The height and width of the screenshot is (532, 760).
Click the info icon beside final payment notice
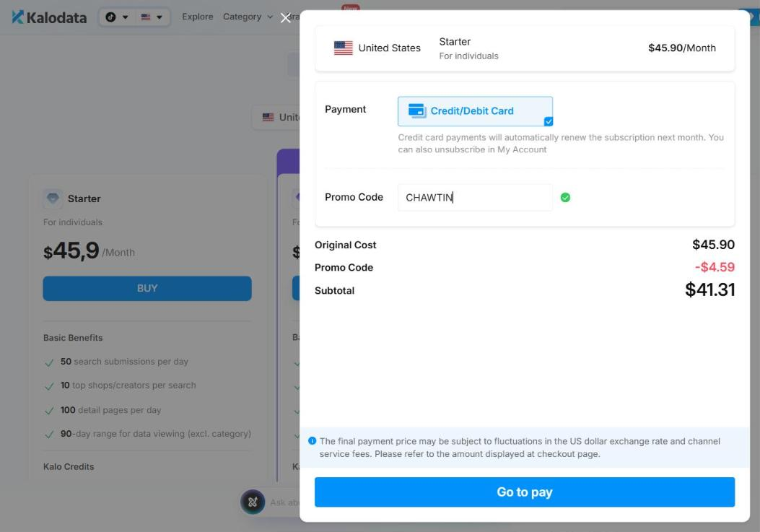coord(312,441)
